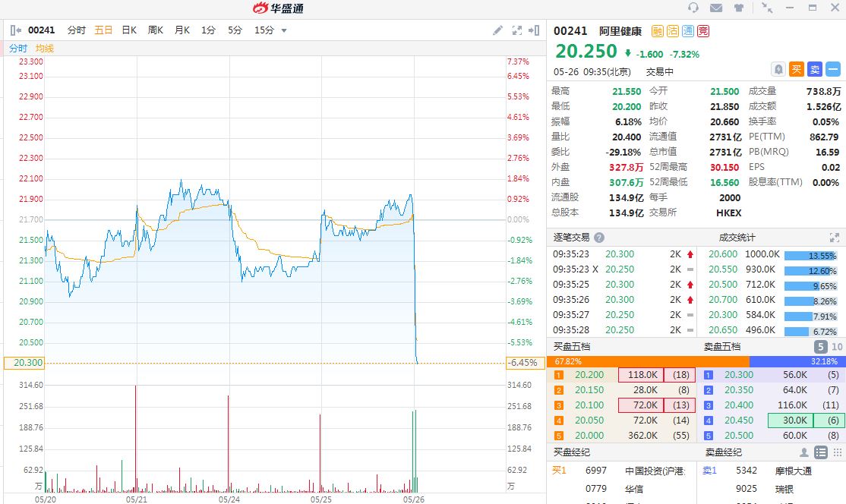
Task: Open the mail messages icon
Action: point(716,8)
